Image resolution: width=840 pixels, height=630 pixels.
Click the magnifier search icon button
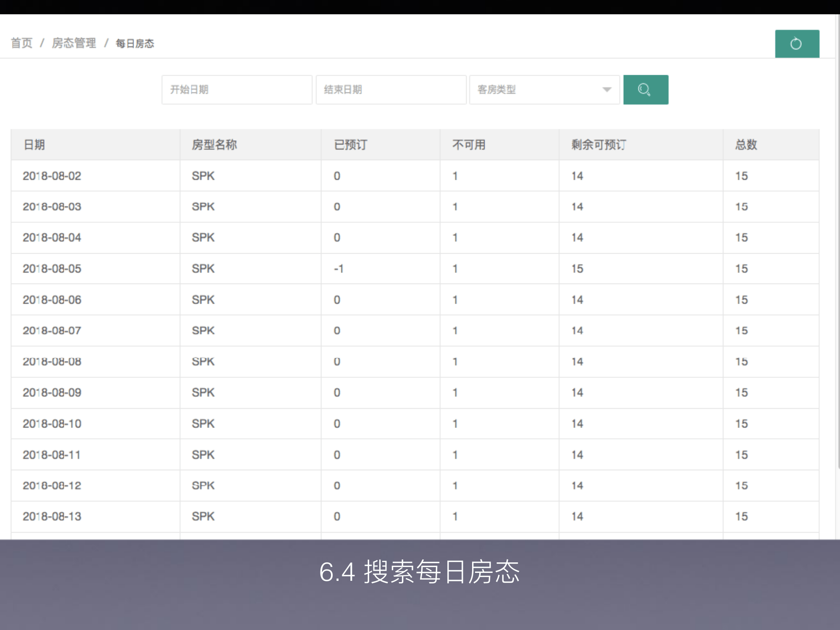coord(646,89)
